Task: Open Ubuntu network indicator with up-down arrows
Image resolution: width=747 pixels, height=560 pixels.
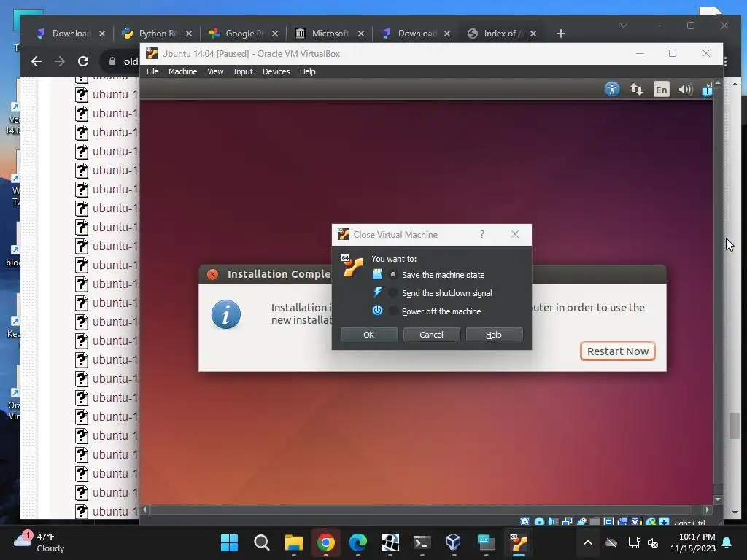Action: (636, 89)
